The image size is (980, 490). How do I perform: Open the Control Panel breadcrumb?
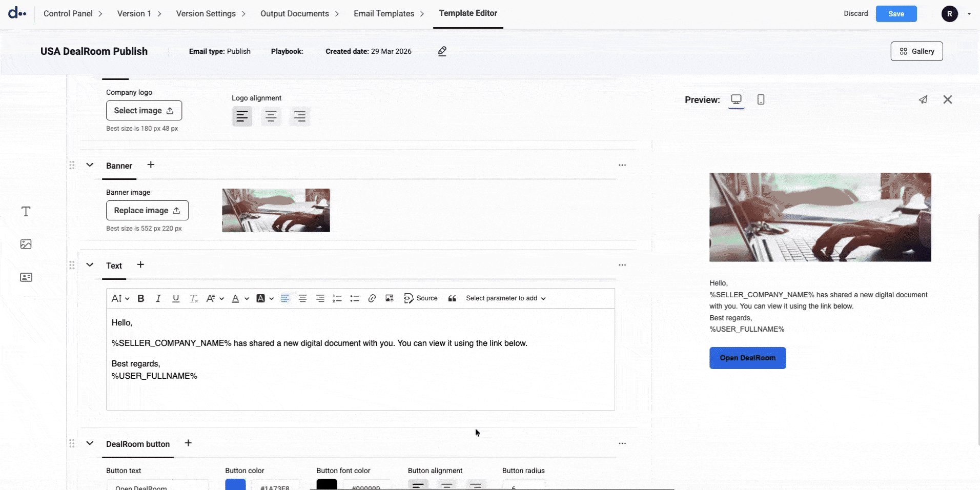[x=68, y=13]
